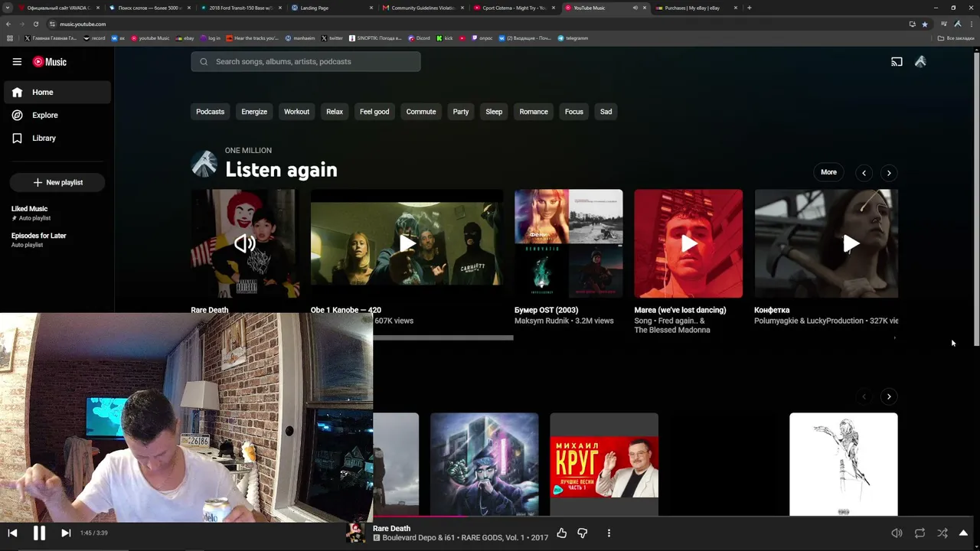Go to Home in the sidebar
The width and height of the screenshot is (980, 551).
[57, 93]
